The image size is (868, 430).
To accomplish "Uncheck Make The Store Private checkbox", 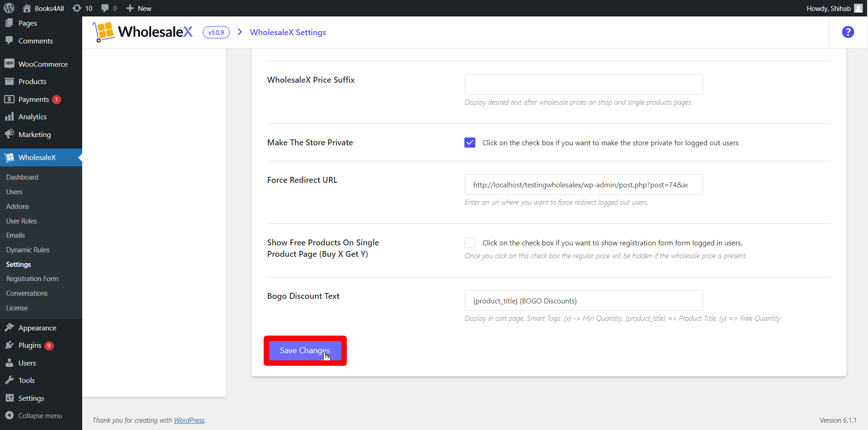I will (470, 143).
